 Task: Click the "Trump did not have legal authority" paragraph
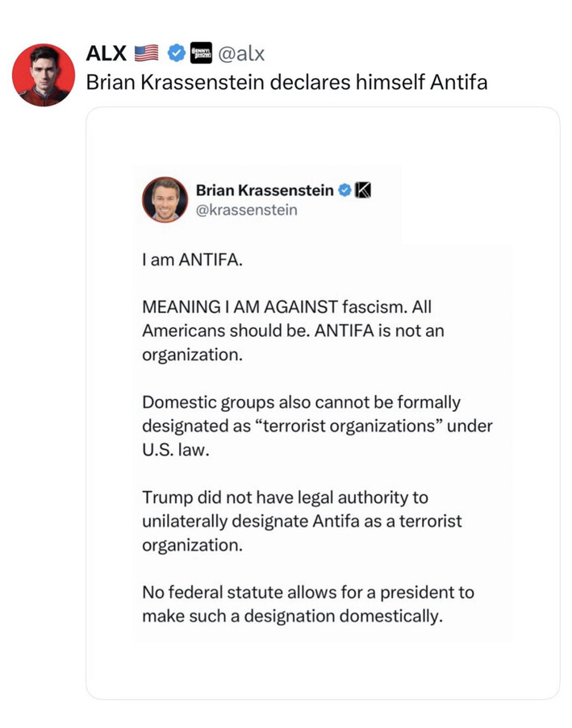tap(302, 521)
